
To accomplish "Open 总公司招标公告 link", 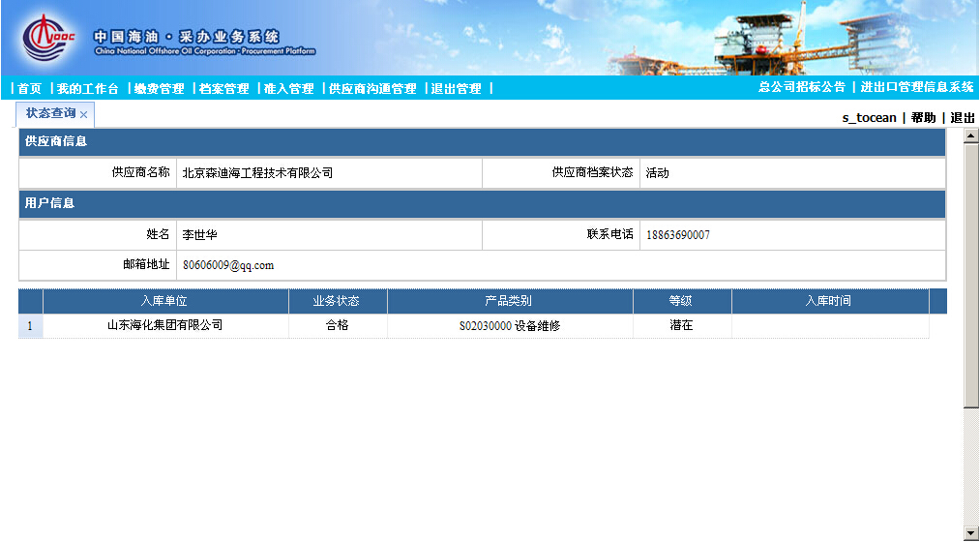I will click(x=802, y=87).
